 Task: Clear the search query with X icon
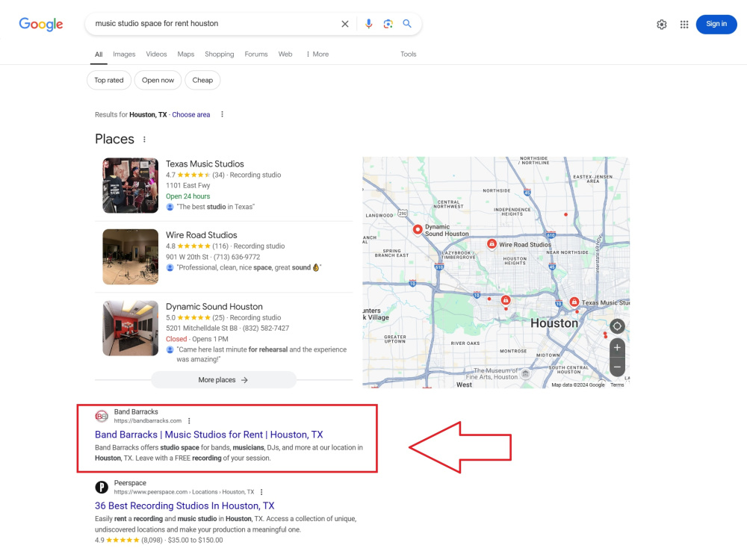[x=345, y=24]
